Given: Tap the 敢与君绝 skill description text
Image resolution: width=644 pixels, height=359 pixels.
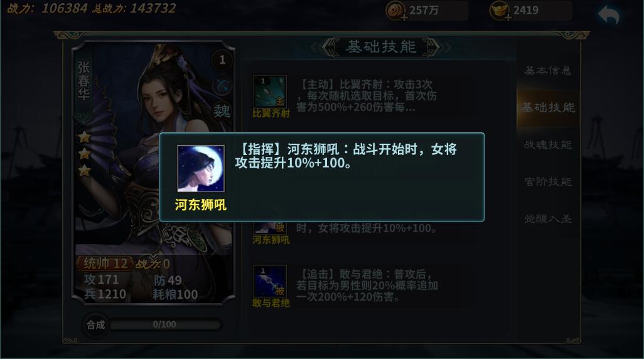Looking at the screenshot, I should point(367,286).
